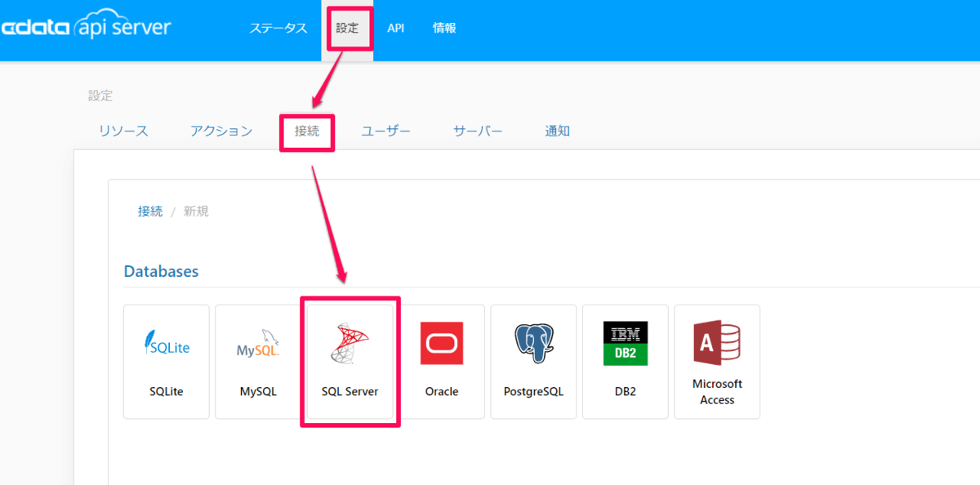Pick the PostgreSQL elephant icon

533,343
